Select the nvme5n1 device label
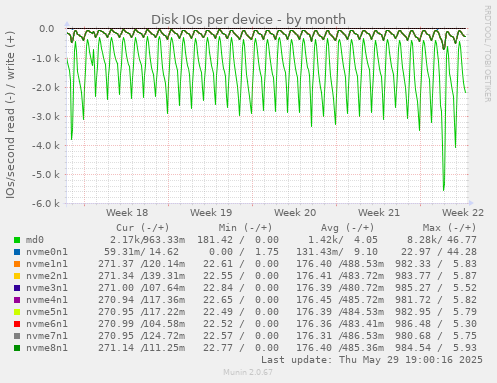The image size is (497, 383). pyautogui.click(x=47, y=312)
